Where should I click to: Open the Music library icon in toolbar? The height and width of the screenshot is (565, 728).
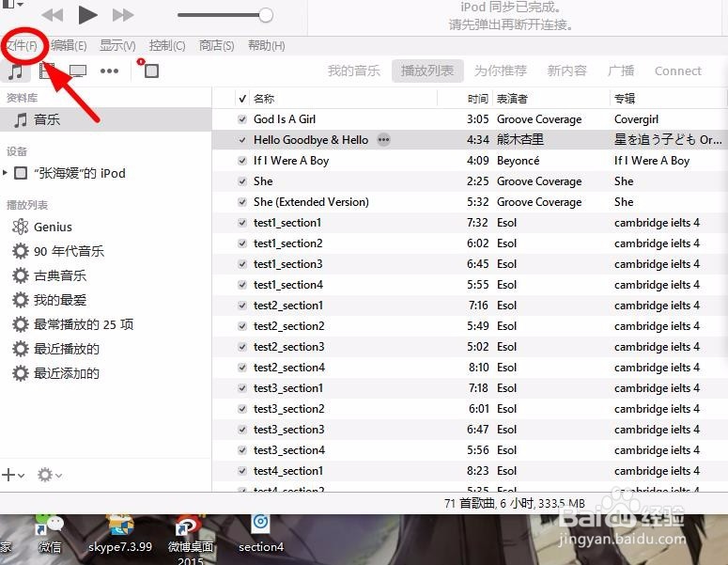[16, 71]
